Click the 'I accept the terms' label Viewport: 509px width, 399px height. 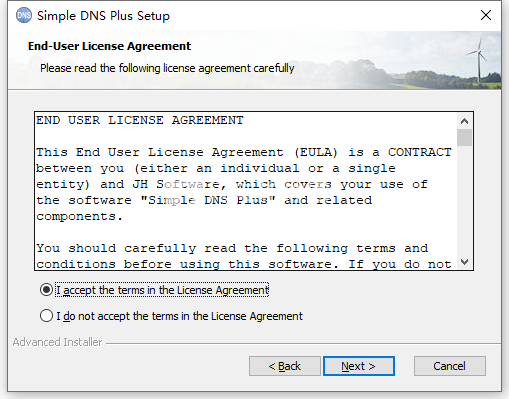[162, 290]
